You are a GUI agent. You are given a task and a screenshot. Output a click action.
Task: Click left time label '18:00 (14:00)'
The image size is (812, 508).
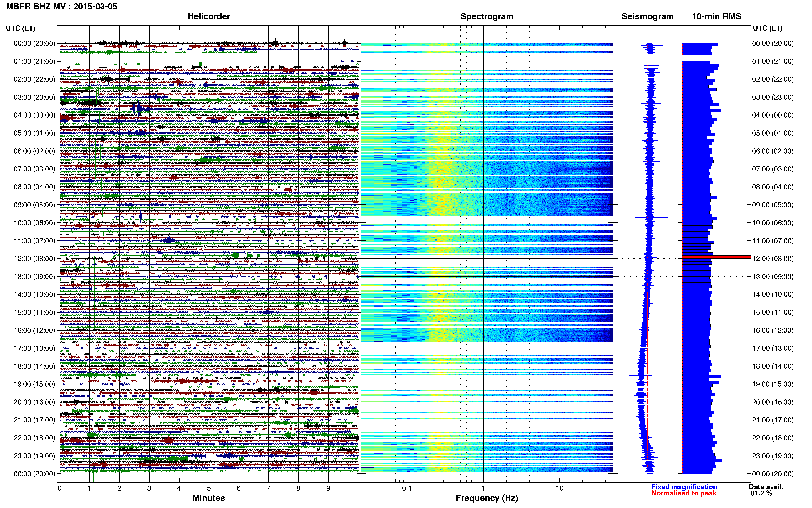click(x=34, y=366)
